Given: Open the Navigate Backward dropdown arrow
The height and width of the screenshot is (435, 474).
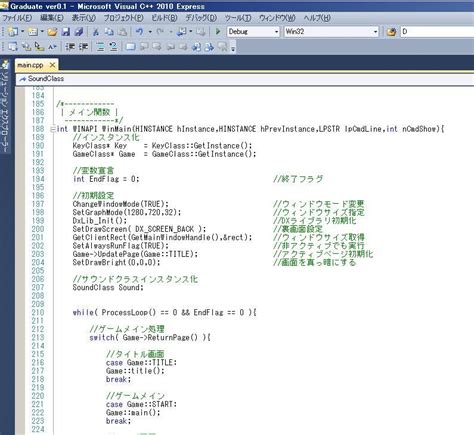Looking at the screenshot, I should tap(191, 32).
